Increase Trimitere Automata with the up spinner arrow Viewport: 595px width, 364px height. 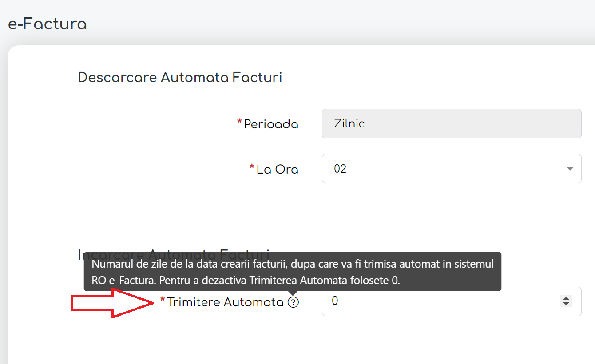click(x=566, y=298)
